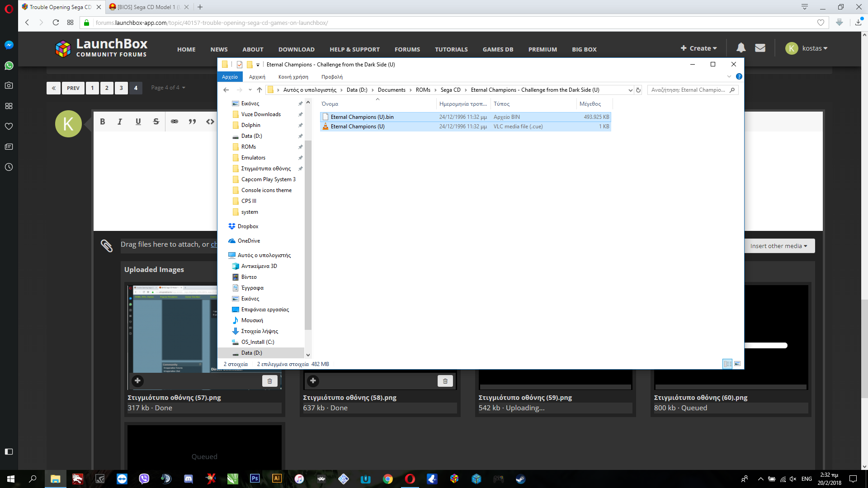Toggle italic formatting in forum editor

(x=120, y=122)
